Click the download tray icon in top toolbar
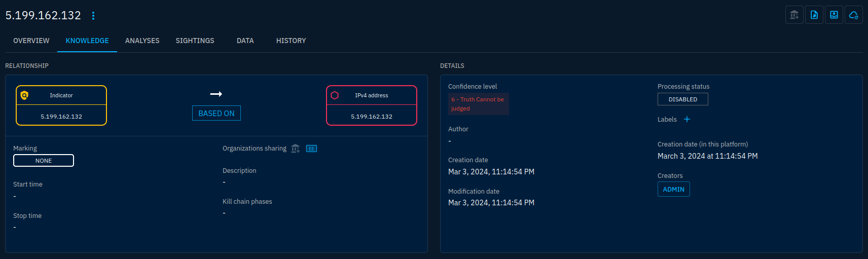Image resolution: width=868 pixels, height=259 pixels. pos(834,15)
